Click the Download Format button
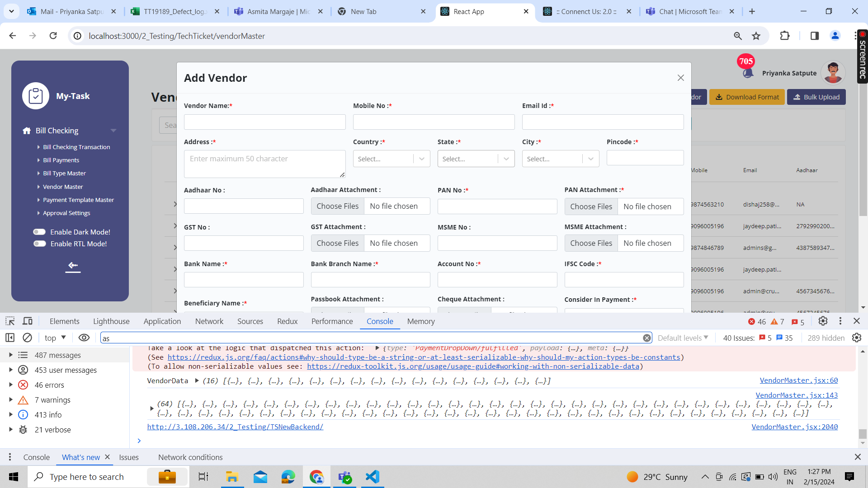The width and height of the screenshot is (868, 488). (x=747, y=97)
